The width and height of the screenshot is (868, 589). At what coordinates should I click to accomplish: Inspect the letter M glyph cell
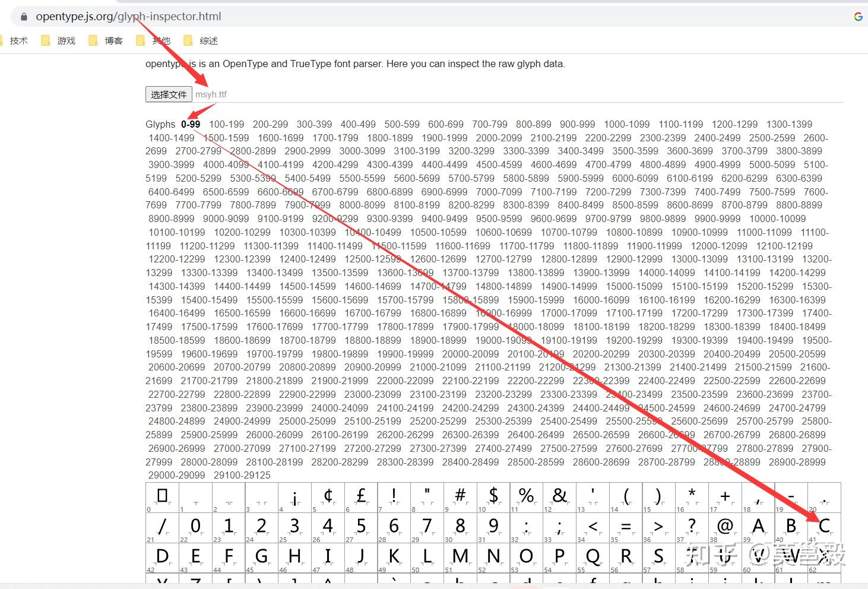pos(460,558)
